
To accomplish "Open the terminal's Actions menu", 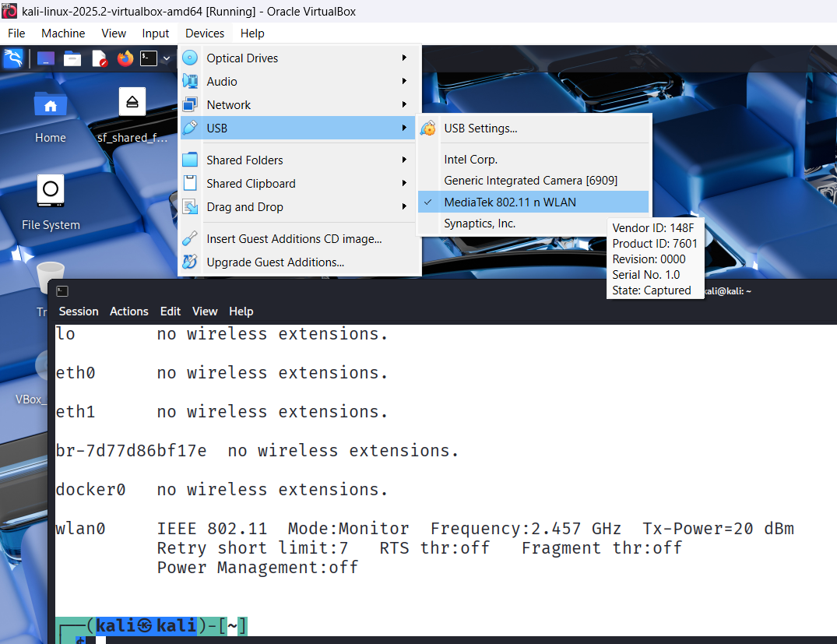I will (x=128, y=311).
